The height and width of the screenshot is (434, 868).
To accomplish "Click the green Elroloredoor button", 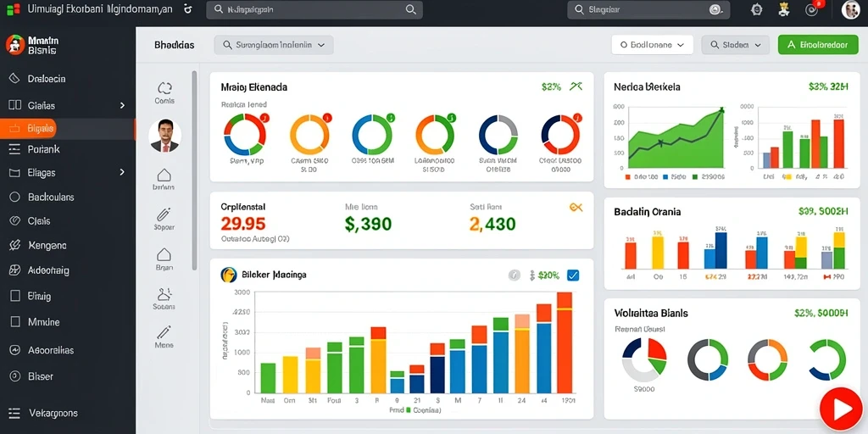I will pos(818,46).
